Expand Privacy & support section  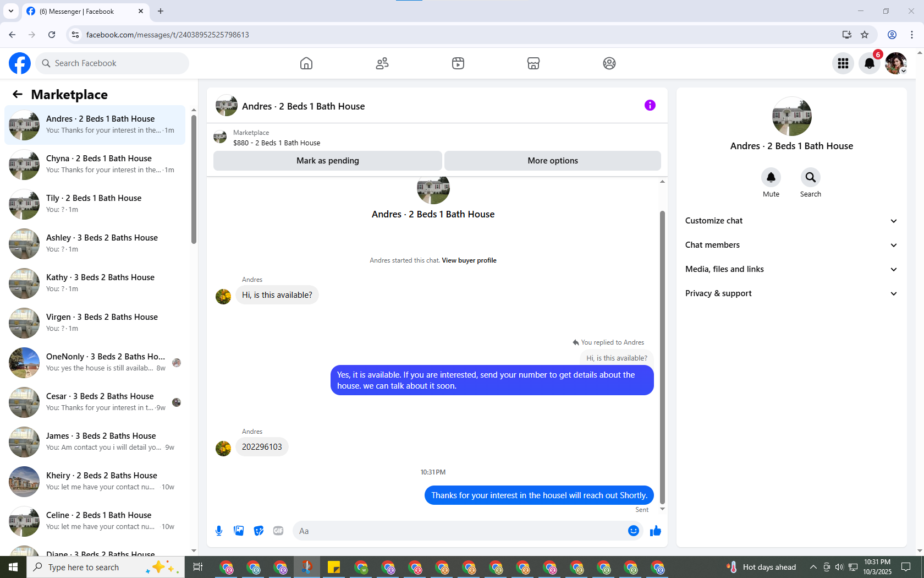tap(791, 293)
